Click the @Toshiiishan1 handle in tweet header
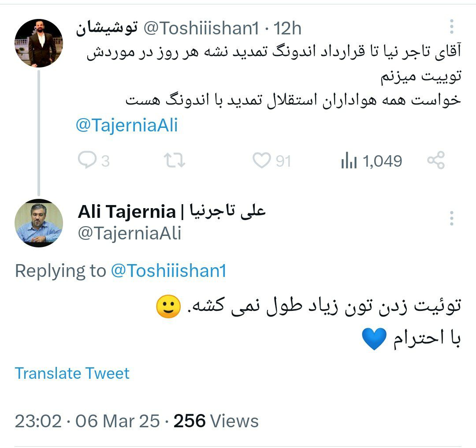The height and width of the screenshot is (448, 476). (x=201, y=29)
